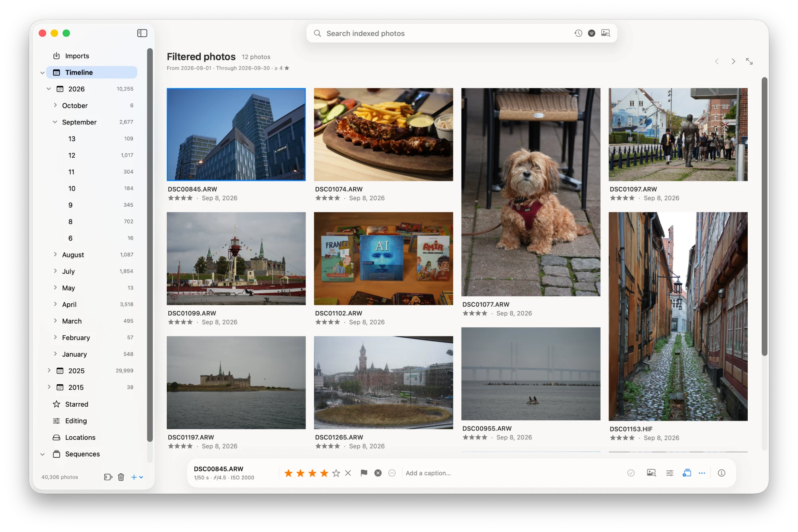Go to previous page arrow
This screenshot has width=798, height=532.
coord(717,61)
